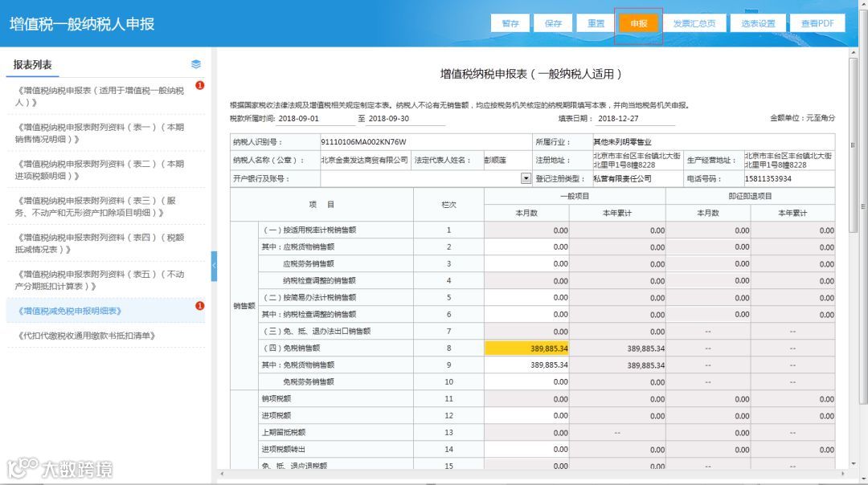This screenshot has height=485, width=868.
Task: Click the vertical scrollbar thumb
Action: (853, 145)
